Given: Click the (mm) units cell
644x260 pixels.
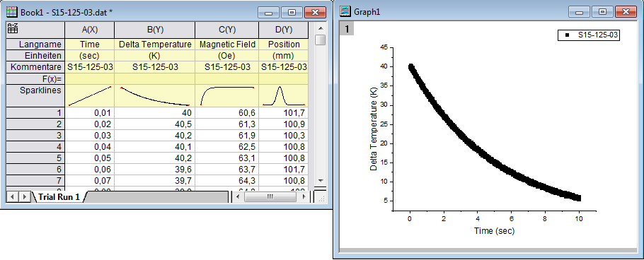Looking at the screenshot, I should [x=283, y=55].
